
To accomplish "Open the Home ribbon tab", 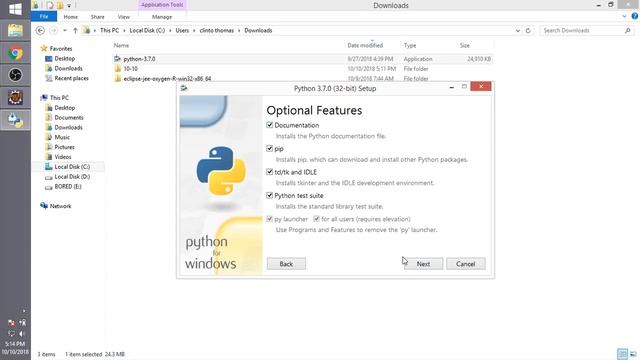I will 71,17.
